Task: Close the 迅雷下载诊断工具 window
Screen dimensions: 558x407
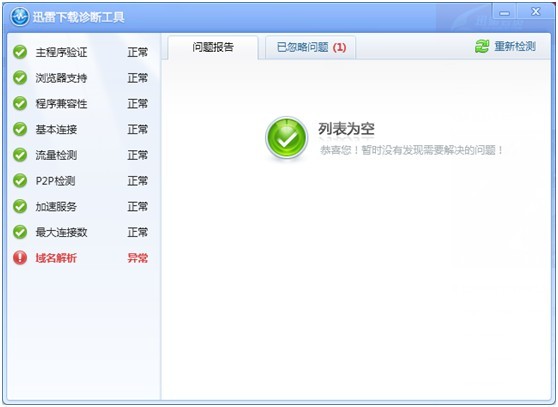Action: [535, 12]
